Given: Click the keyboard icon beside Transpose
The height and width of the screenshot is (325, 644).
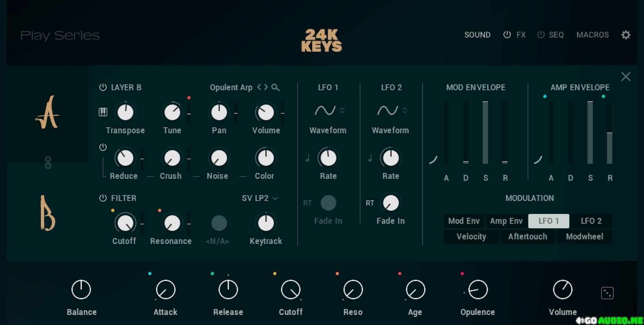Looking at the screenshot, I should (x=103, y=112).
